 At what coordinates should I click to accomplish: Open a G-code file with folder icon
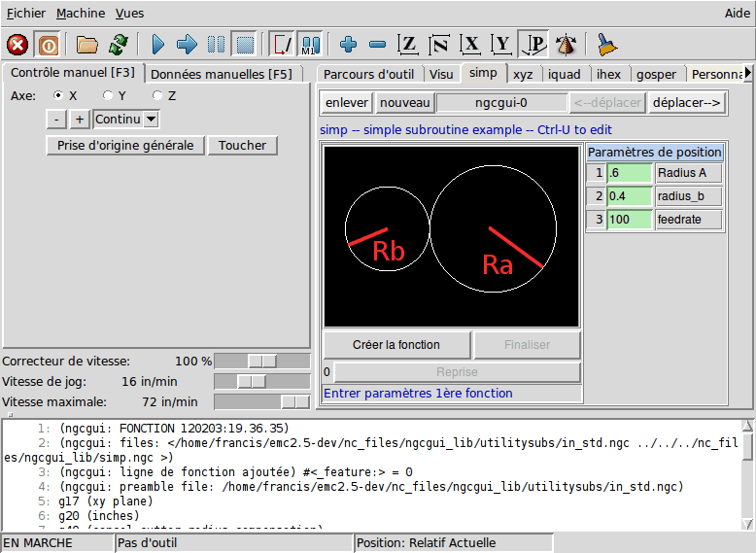(88, 45)
